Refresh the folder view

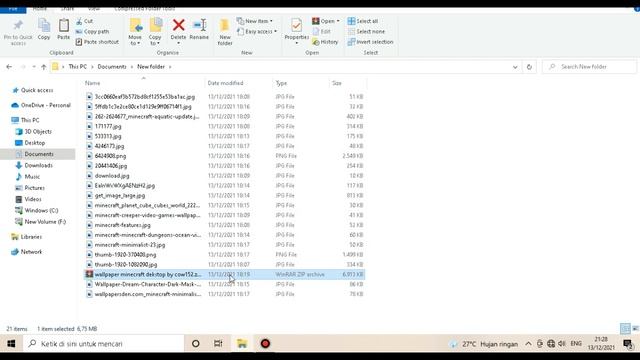pyautogui.click(x=529, y=67)
